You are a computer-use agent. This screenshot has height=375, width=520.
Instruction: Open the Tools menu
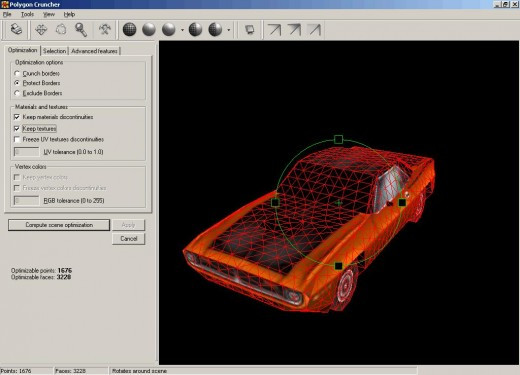27,14
